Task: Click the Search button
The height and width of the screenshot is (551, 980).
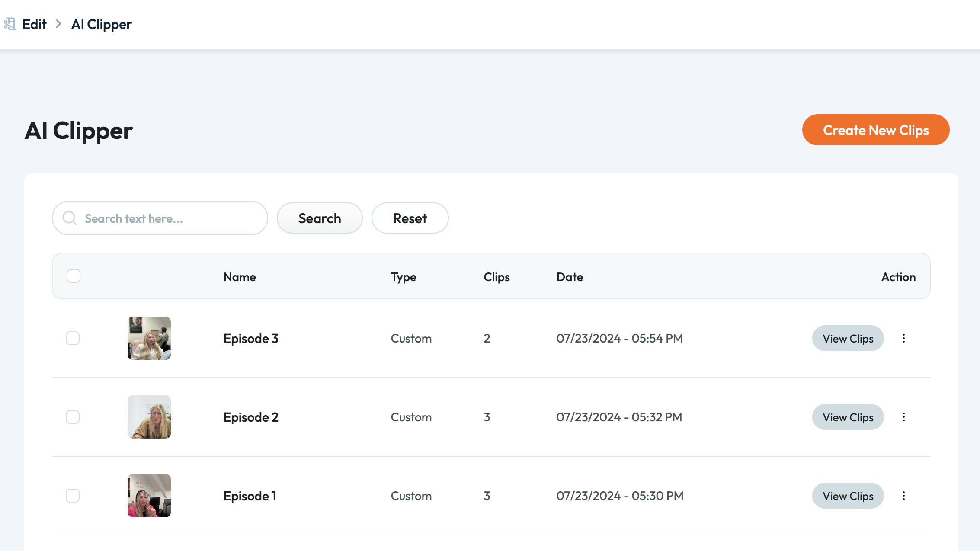Action: 320,218
